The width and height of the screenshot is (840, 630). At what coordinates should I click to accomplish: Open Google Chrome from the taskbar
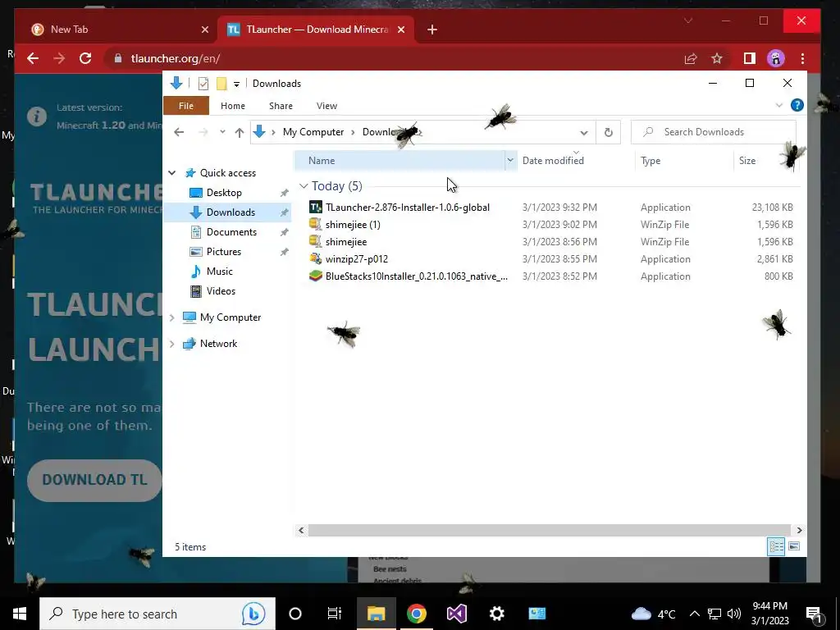point(416,614)
